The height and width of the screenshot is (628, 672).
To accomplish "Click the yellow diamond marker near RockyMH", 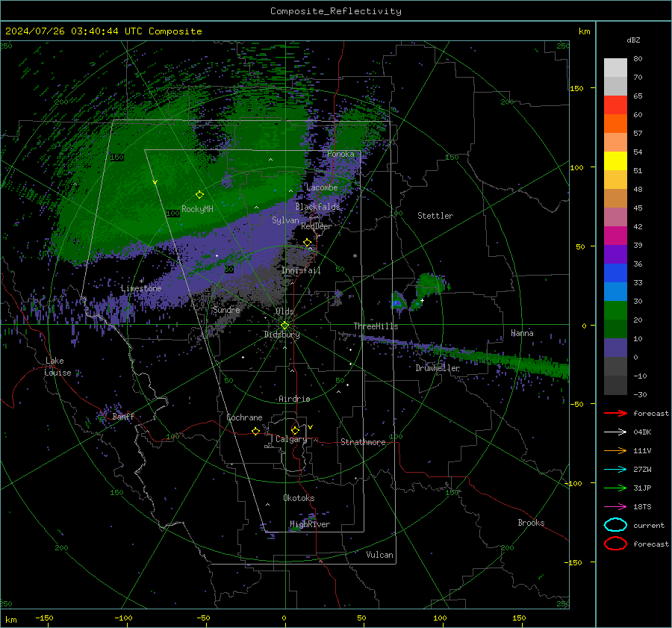I will coord(199,195).
